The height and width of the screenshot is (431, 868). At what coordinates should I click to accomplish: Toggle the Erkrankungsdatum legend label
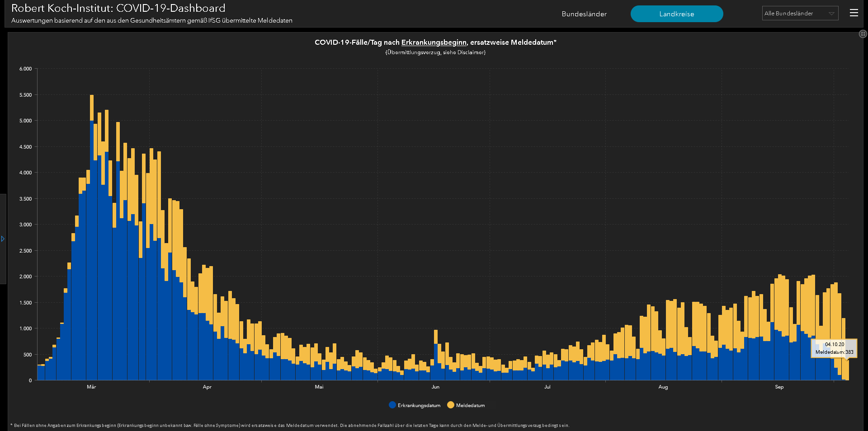click(419, 406)
